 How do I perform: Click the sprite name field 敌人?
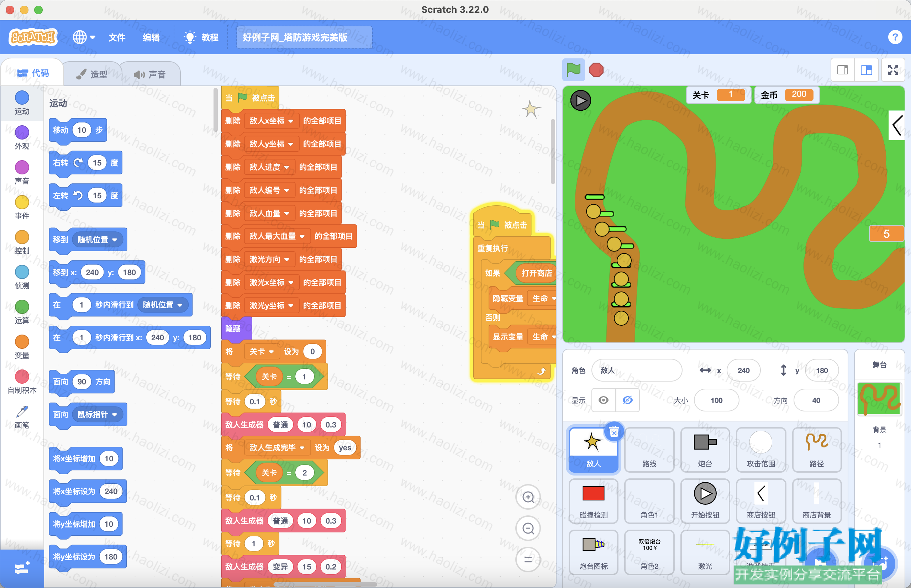pos(637,370)
